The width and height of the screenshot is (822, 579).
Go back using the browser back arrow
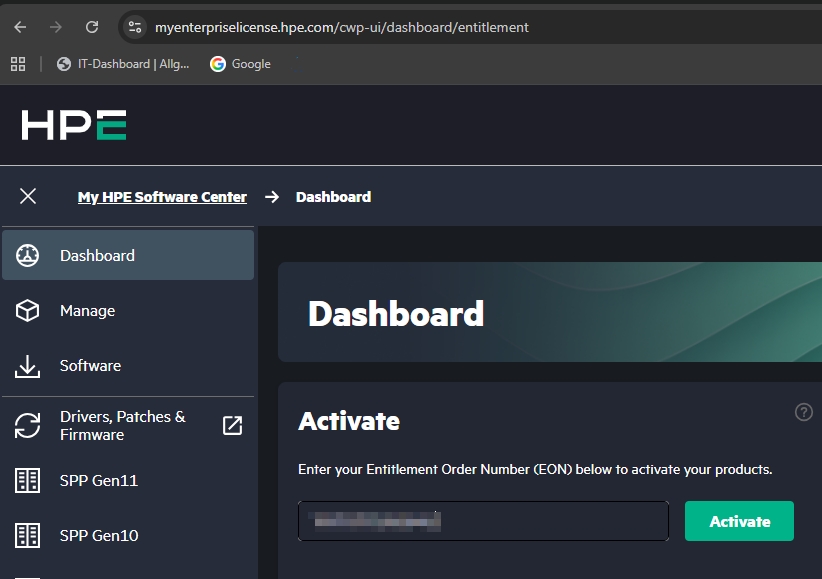tap(20, 27)
